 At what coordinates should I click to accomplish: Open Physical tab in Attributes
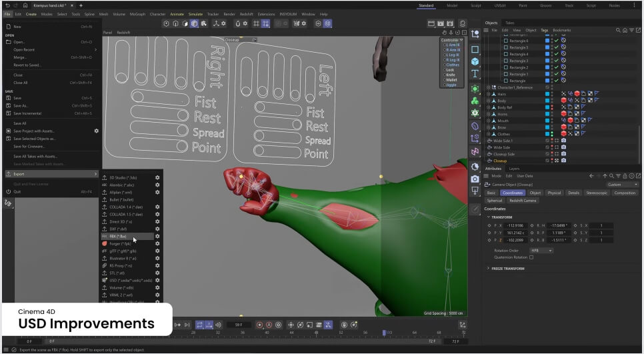point(554,193)
